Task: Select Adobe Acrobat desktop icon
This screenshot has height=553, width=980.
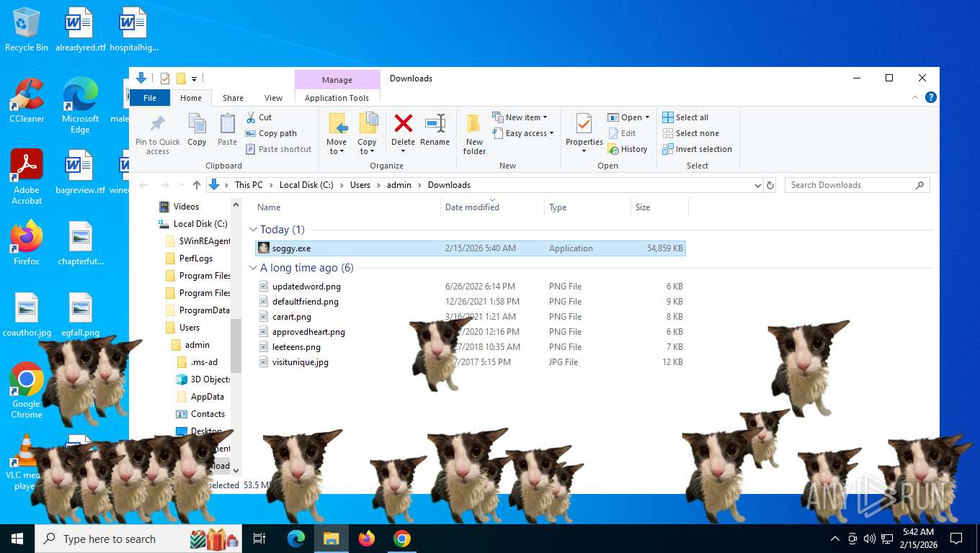Action: pyautogui.click(x=27, y=176)
